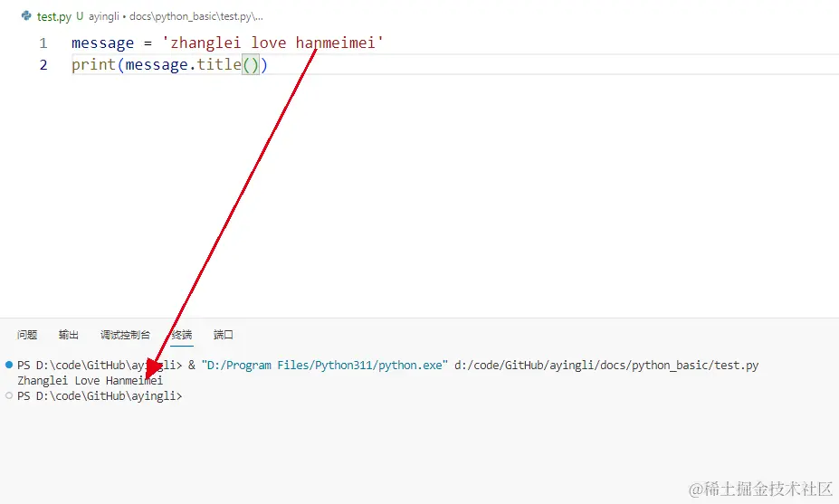Click line number 2 in the gutter
This screenshot has height=504, width=839.
(x=43, y=65)
